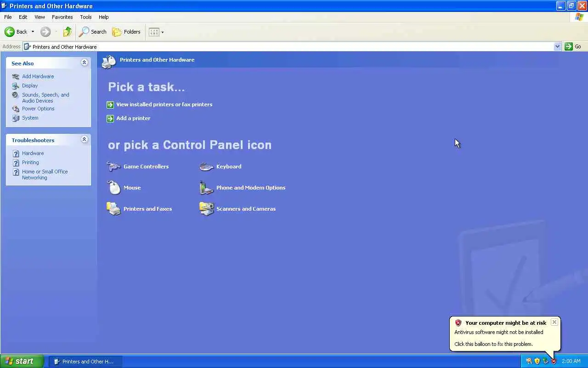Click the System icon in See Also
The image size is (588, 368).
pyautogui.click(x=16, y=118)
